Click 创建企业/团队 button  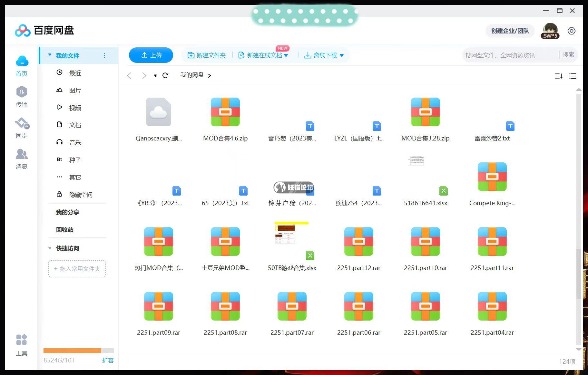(x=510, y=31)
